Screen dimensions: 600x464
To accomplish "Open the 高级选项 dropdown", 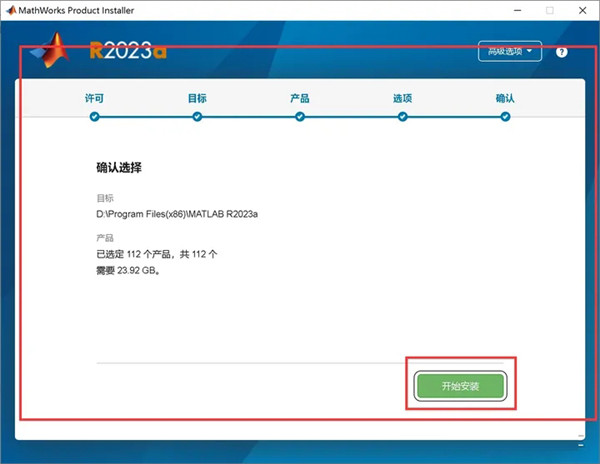I will (x=510, y=51).
